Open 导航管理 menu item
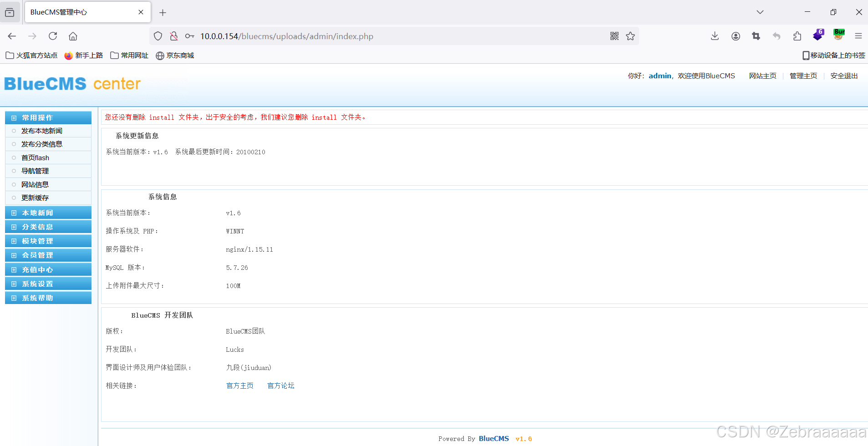 pyautogui.click(x=35, y=171)
